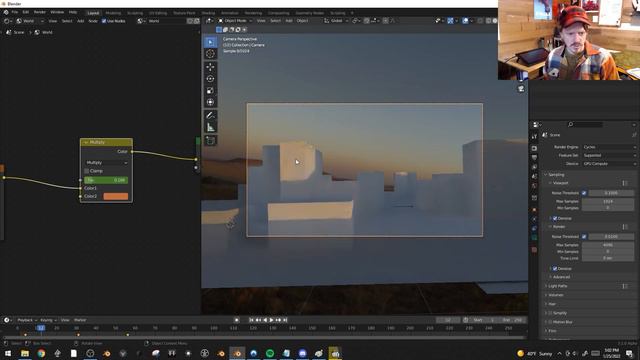Open the Render Engine dropdown set to Cycles
Image resolution: width=640 pixels, height=360 pixels.
click(x=609, y=147)
